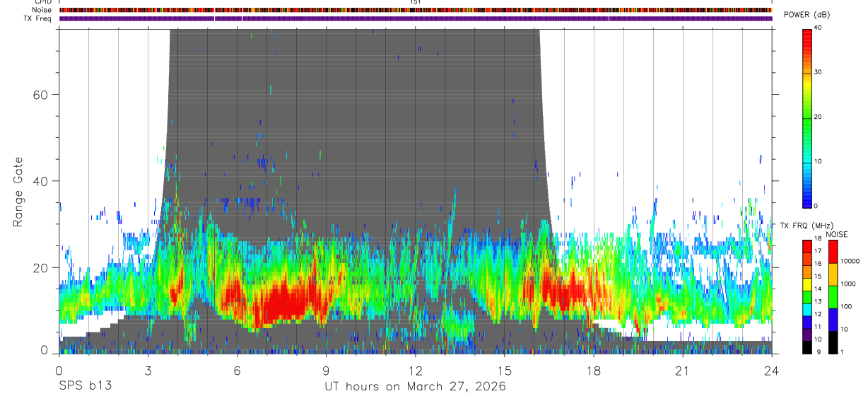Click the 14 label on TX FRQ scale
This screenshot has width=868, height=401.
pos(819,289)
